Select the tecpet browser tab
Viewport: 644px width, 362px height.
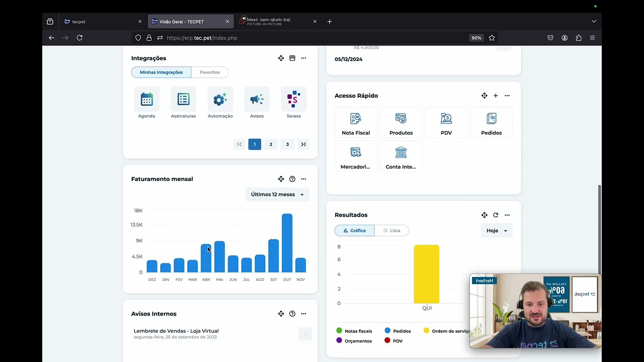coord(101,22)
